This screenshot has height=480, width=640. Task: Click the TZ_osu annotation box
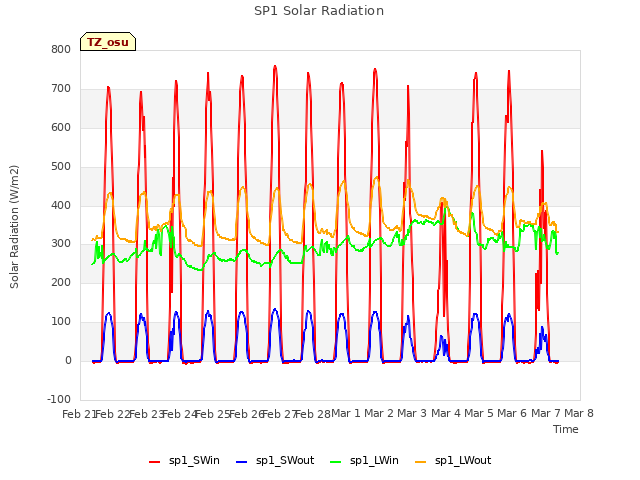(x=108, y=42)
